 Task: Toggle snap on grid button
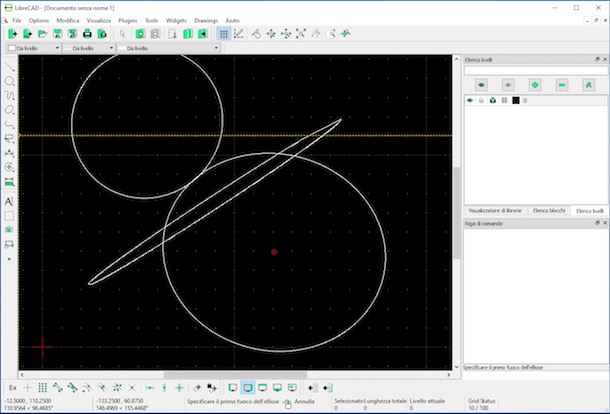point(42,388)
